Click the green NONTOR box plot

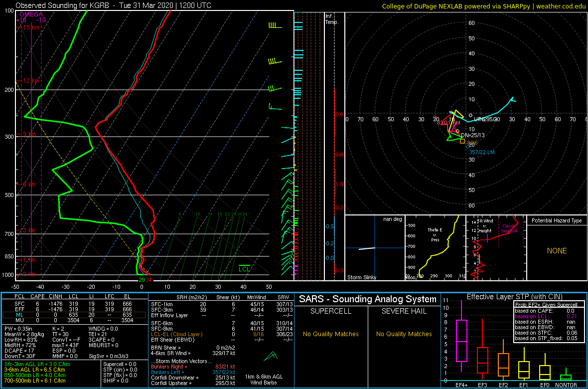[x=566, y=375]
